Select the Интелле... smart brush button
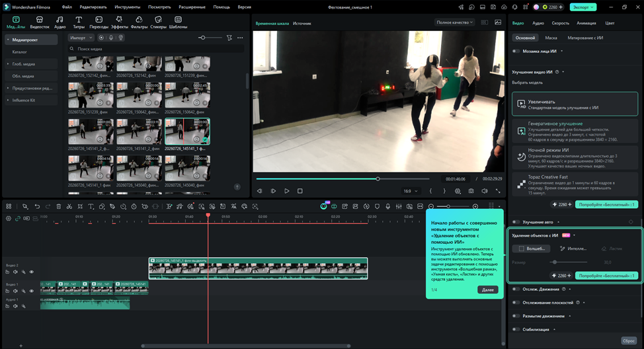 click(x=573, y=249)
